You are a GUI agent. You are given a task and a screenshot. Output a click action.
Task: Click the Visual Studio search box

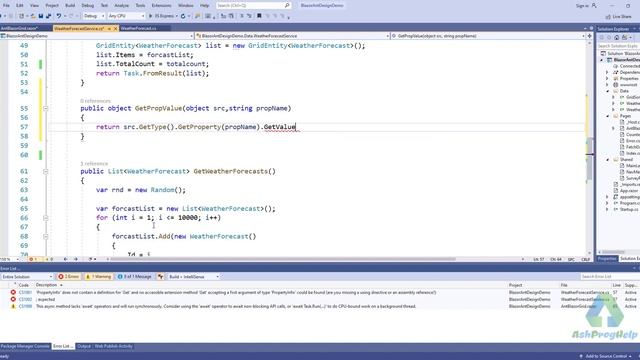click(x=253, y=6)
